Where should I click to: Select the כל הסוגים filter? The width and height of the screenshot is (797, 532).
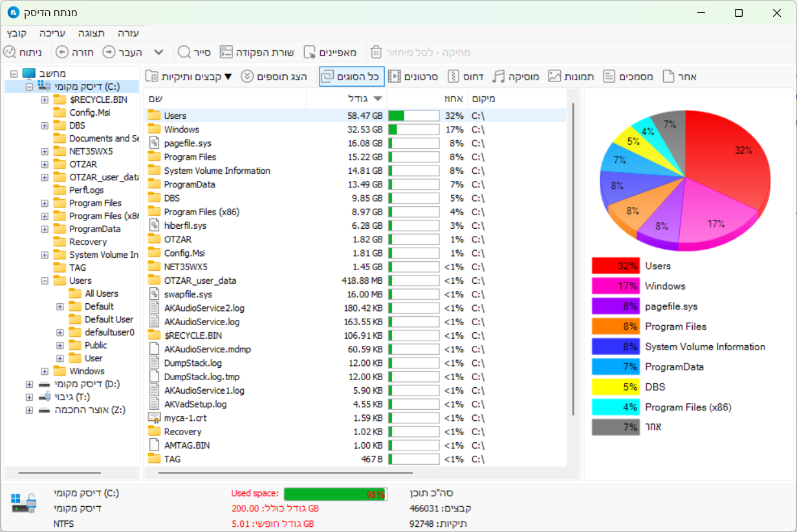click(x=351, y=77)
